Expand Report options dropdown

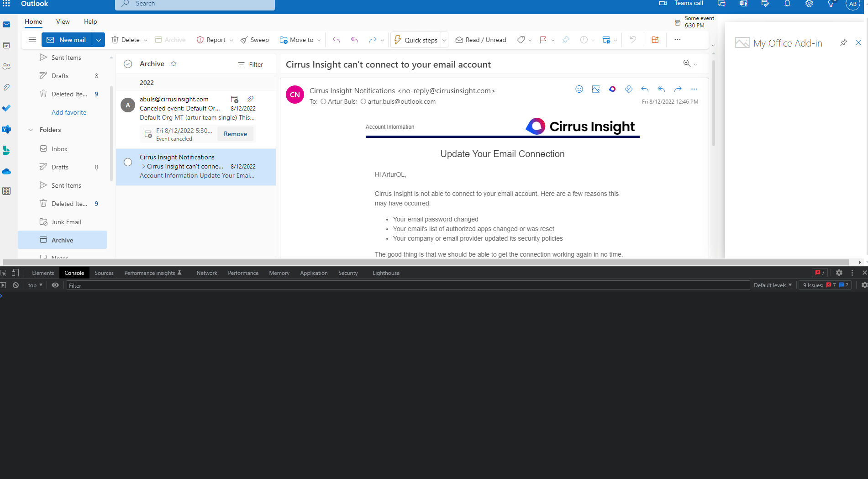[231, 40]
